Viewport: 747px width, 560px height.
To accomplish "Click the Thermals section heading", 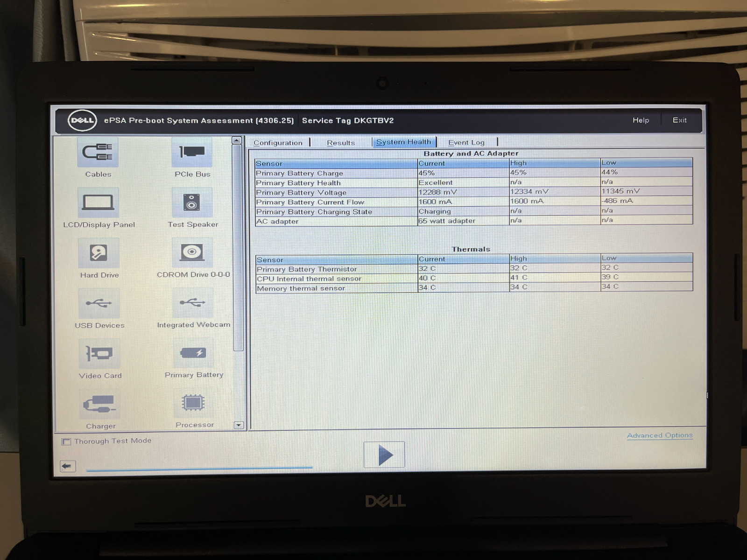I will click(471, 249).
